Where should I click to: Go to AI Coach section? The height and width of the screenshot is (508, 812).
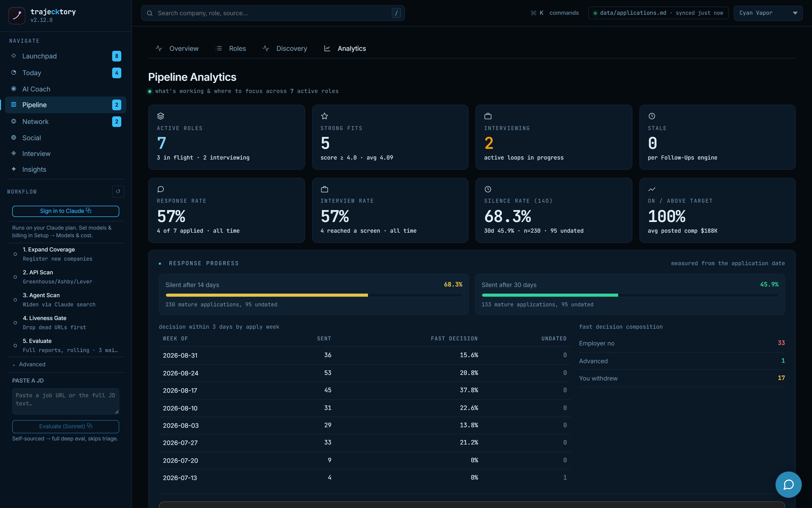pyautogui.click(x=65, y=89)
